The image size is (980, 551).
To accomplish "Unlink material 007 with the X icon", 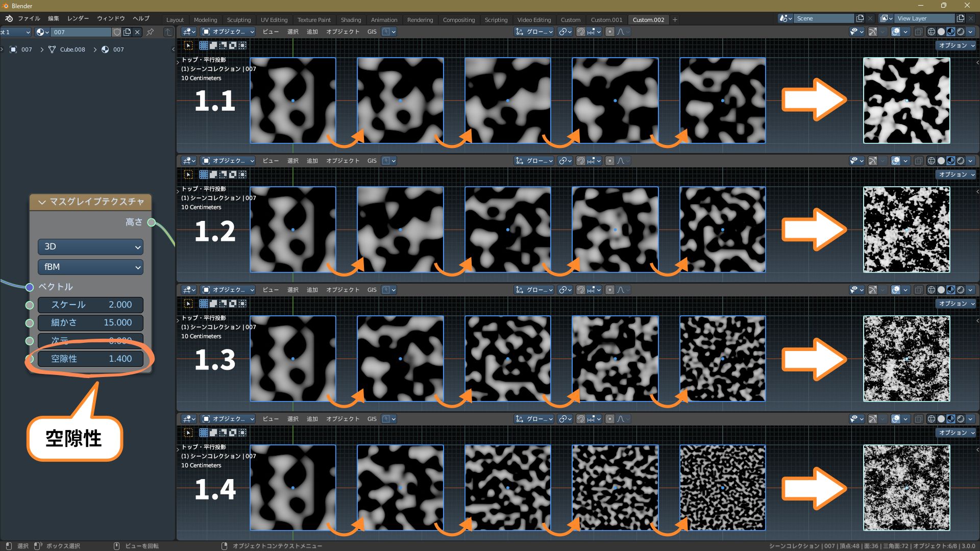I will [x=137, y=32].
